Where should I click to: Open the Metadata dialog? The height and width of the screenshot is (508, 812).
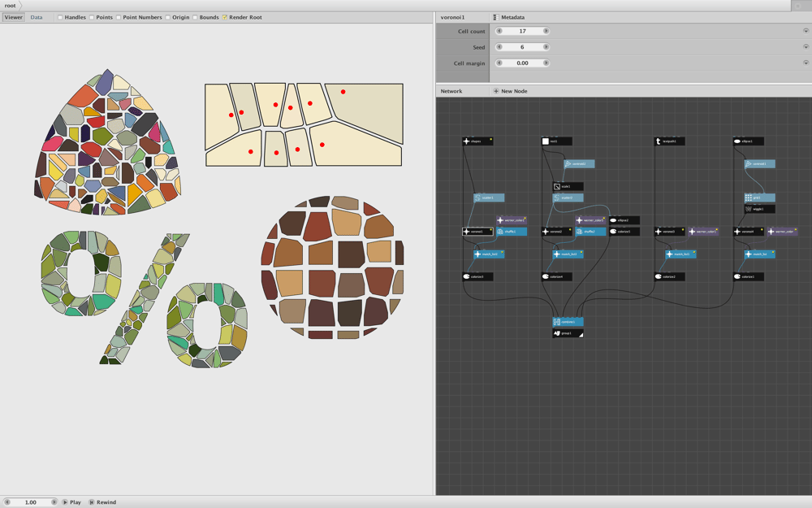click(508, 17)
